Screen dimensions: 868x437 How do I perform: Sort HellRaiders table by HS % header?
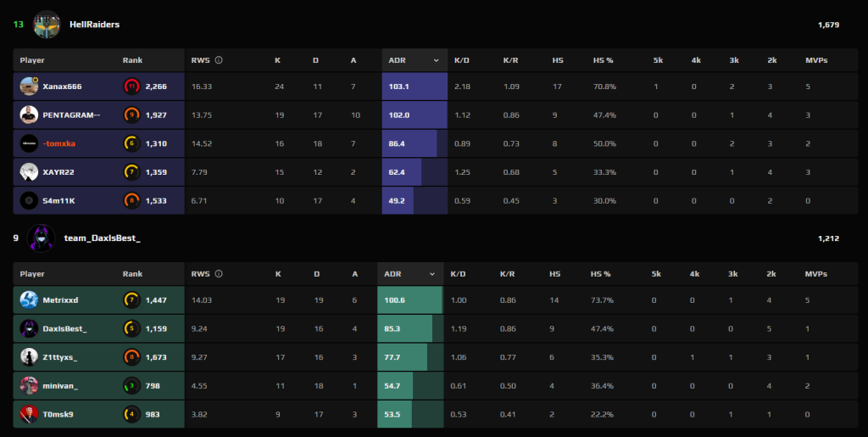pyautogui.click(x=602, y=60)
